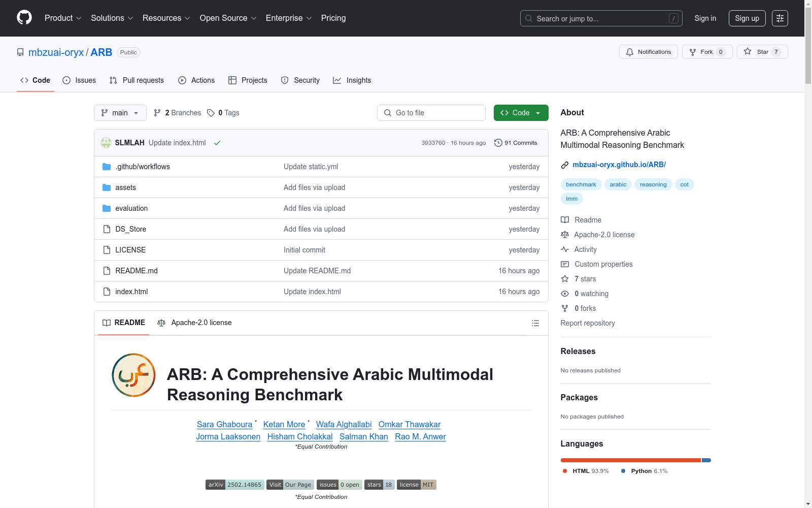This screenshot has width=812, height=508.
Task: Click the link chain icon in About
Action: pos(565,165)
